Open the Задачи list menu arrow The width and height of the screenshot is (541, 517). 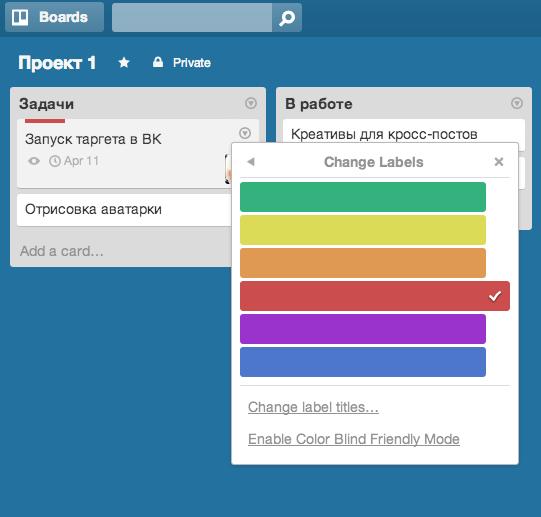(x=251, y=103)
